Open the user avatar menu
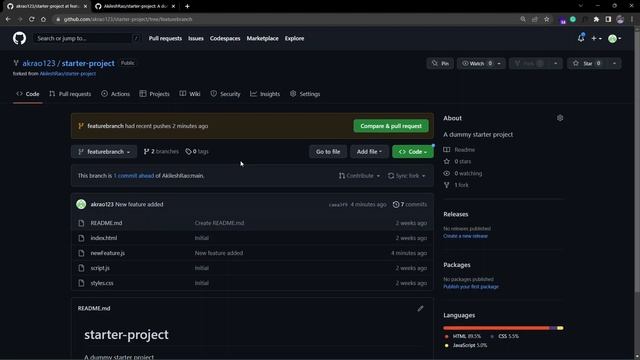 pyautogui.click(x=614, y=38)
